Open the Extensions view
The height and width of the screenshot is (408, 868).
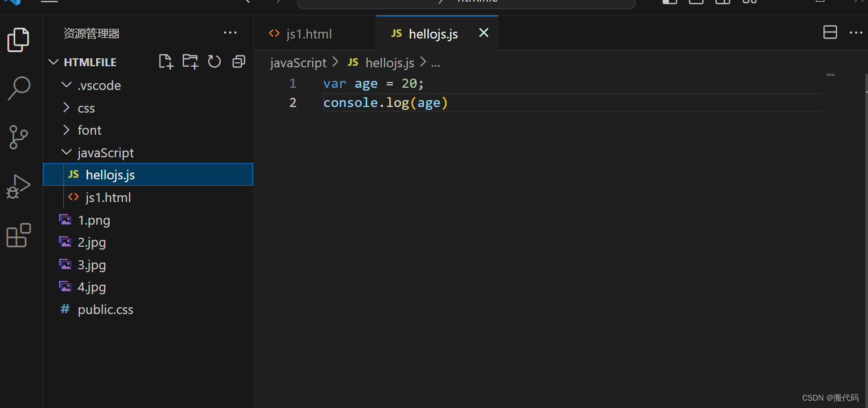(19, 235)
